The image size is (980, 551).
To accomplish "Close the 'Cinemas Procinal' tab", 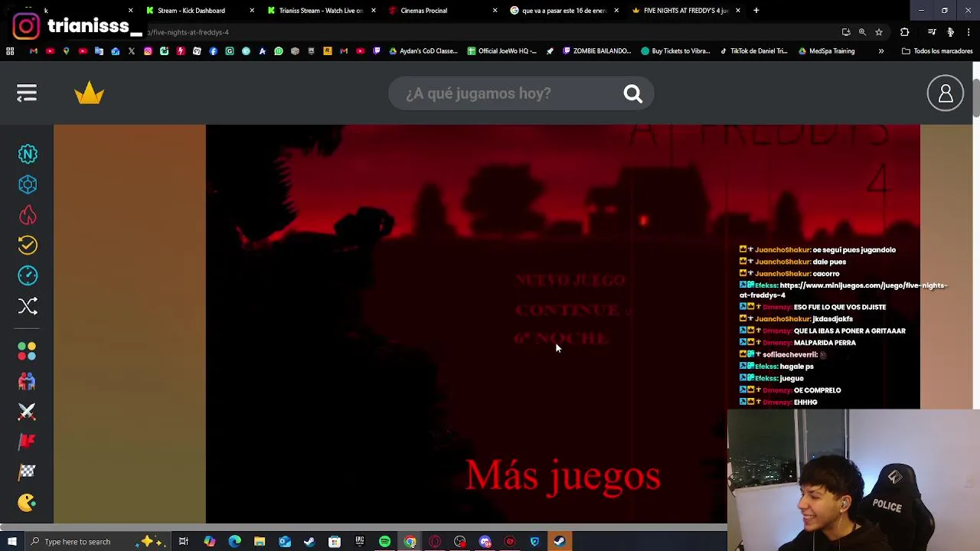I will pyautogui.click(x=495, y=11).
